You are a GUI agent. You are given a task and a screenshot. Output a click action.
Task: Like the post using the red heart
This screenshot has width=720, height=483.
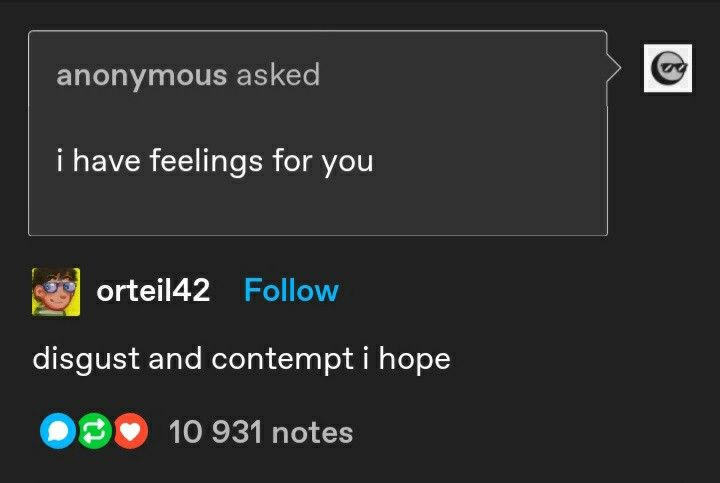pyautogui.click(x=130, y=431)
